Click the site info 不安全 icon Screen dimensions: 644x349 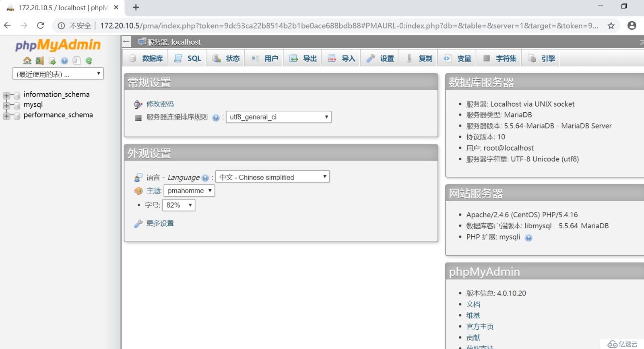[61, 26]
